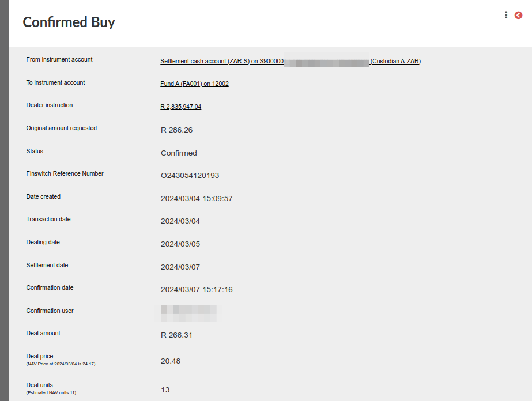The height and width of the screenshot is (401, 532).
Task: Click the Original amount requested value R 286.26
Action: pyautogui.click(x=177, y=130)
